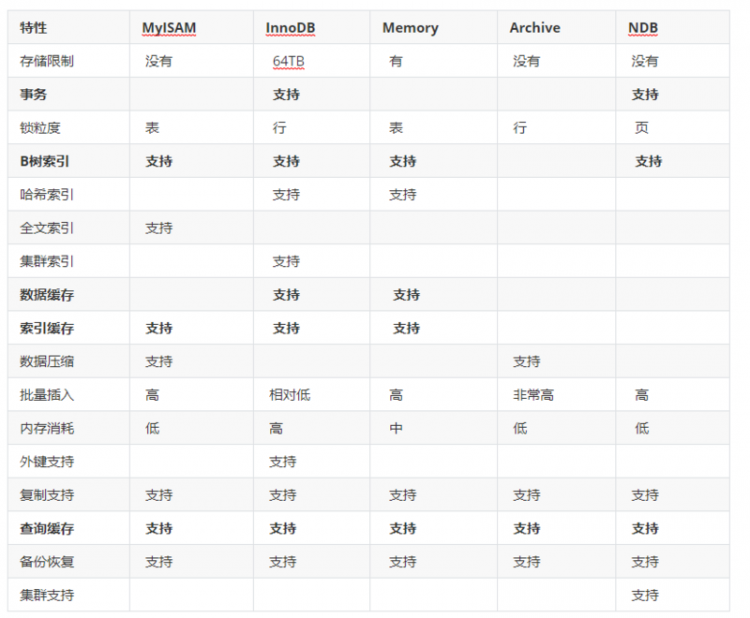
Task: Select the 内存消耗 row label
Action: tap(46, 428)
